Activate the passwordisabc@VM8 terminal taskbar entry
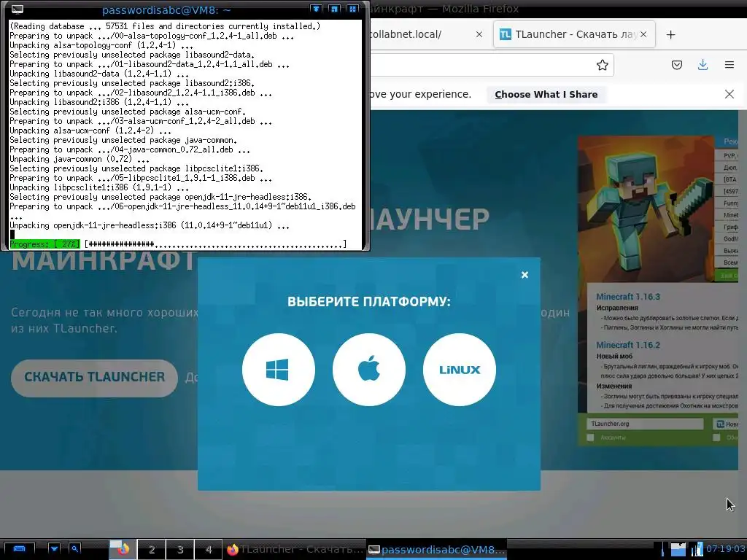 [437, 550]
